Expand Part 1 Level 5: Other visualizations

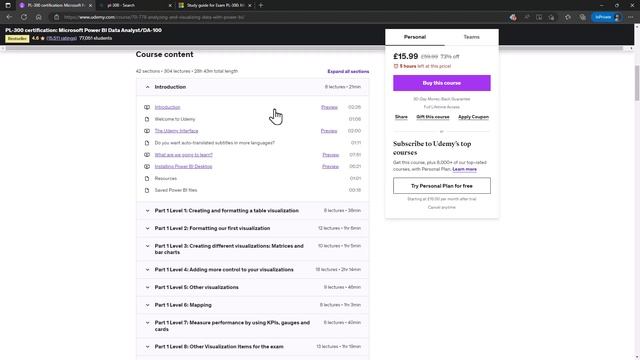(x=253, y=287)
